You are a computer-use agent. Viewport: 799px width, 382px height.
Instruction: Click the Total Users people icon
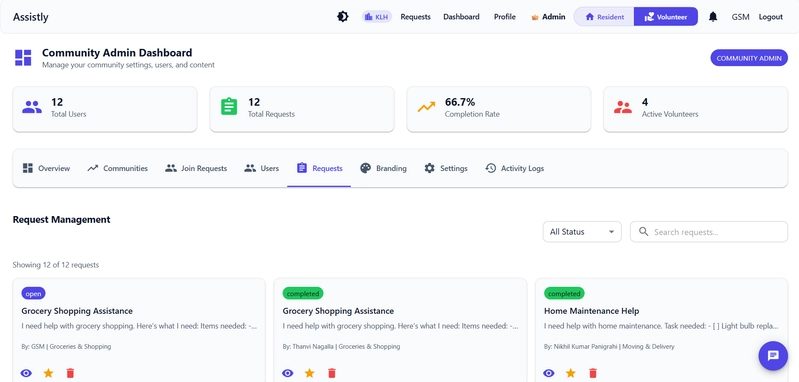click(x=32, y=107)
